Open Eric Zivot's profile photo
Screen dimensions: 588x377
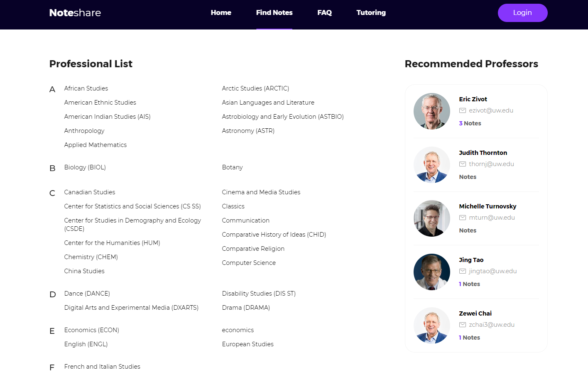432,111
